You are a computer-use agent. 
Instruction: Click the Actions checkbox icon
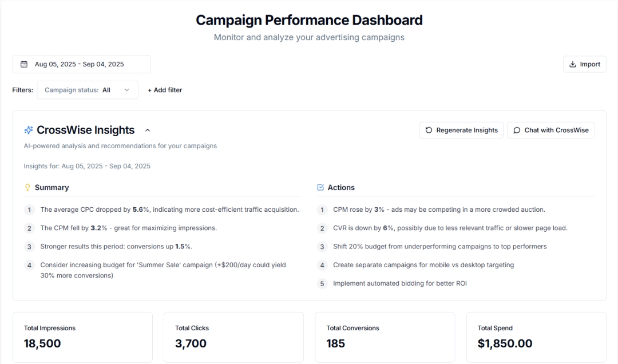tap(320, 187)
